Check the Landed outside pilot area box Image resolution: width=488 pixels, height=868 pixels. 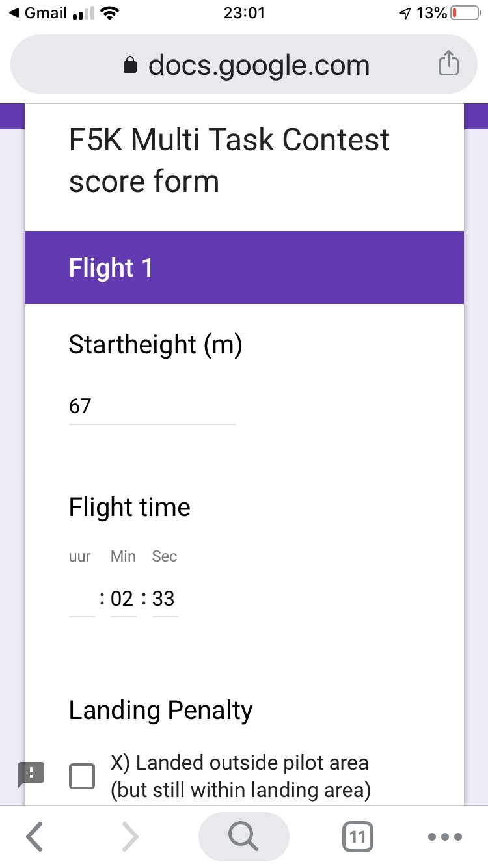[82, 776]
